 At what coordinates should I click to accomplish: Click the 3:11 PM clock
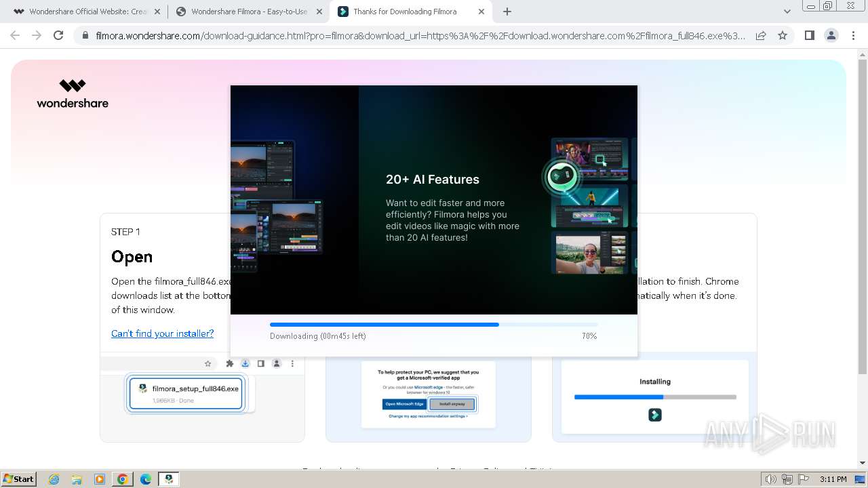[x=833, y=479]
